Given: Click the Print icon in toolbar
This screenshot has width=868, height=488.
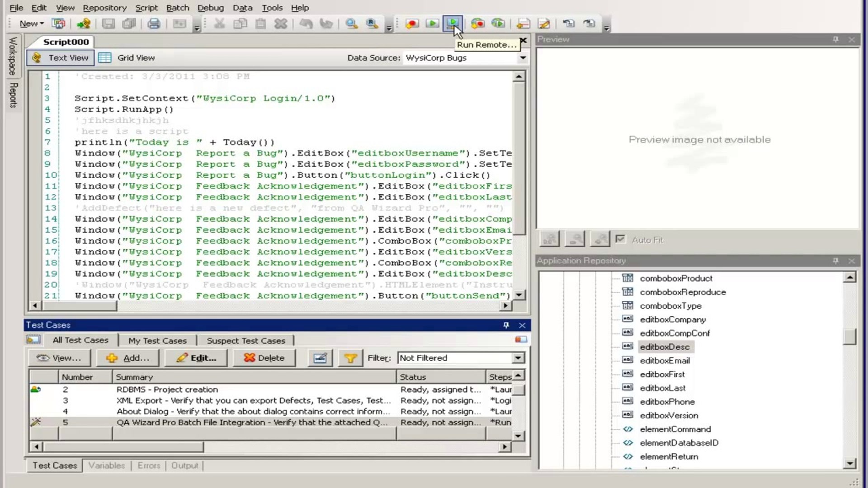Looking at the screenshot, I should pos(154,23).
